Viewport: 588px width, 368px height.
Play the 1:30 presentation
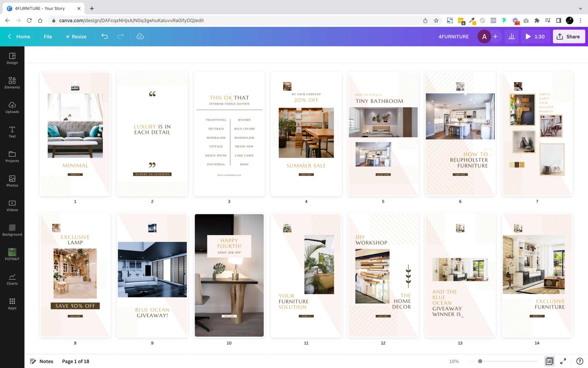535,36
